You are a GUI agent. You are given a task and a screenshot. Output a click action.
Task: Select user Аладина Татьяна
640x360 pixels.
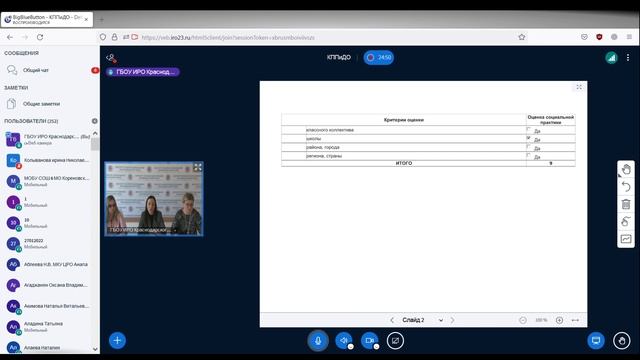point(47,327)
